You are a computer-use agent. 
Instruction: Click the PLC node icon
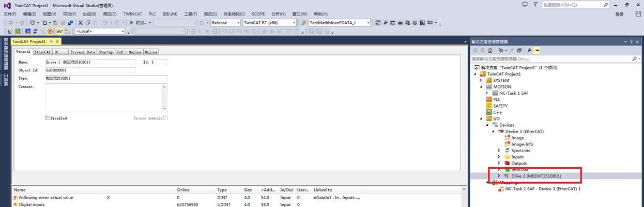pos(489,99)
